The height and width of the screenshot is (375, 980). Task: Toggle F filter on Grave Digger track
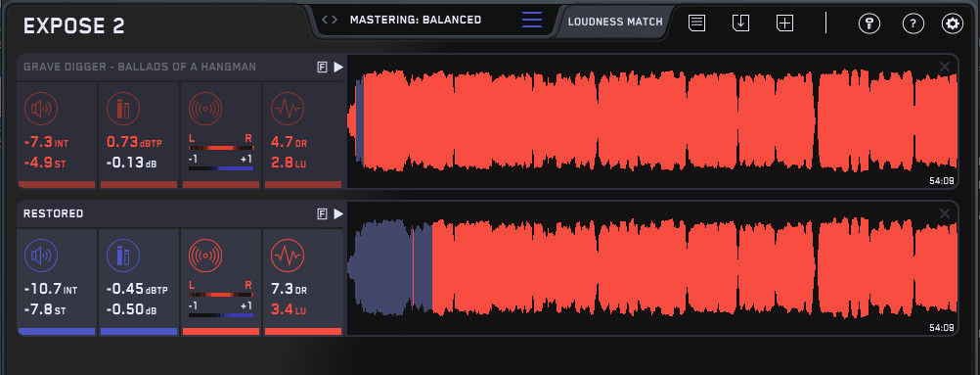tap(322, 67)
